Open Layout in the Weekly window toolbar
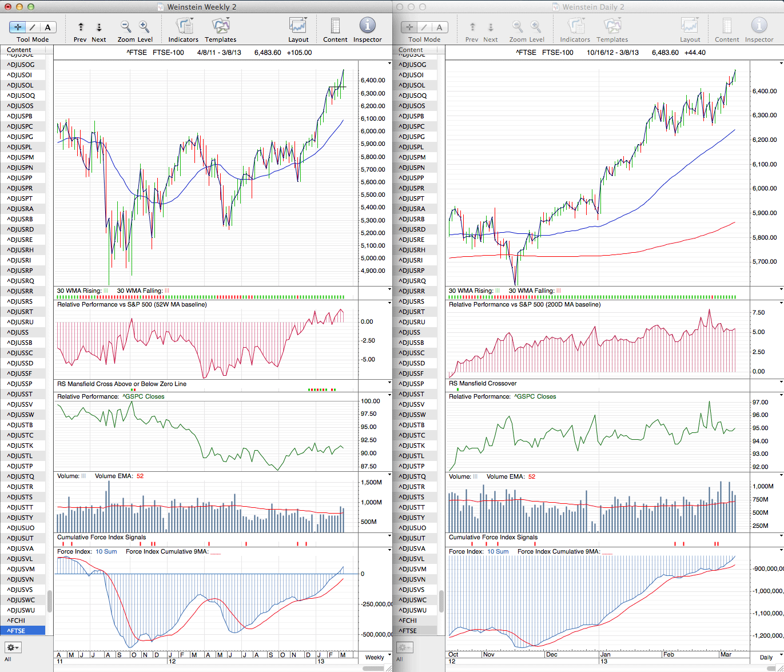 [x=298, y=26]
